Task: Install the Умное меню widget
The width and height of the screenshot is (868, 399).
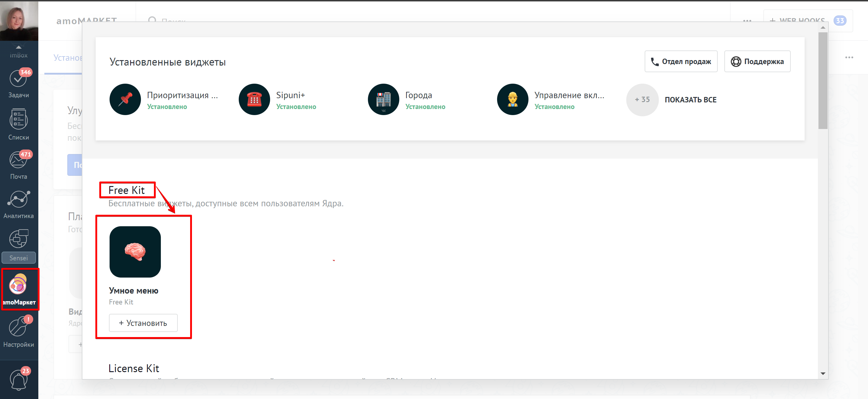Action: point(143,323)
